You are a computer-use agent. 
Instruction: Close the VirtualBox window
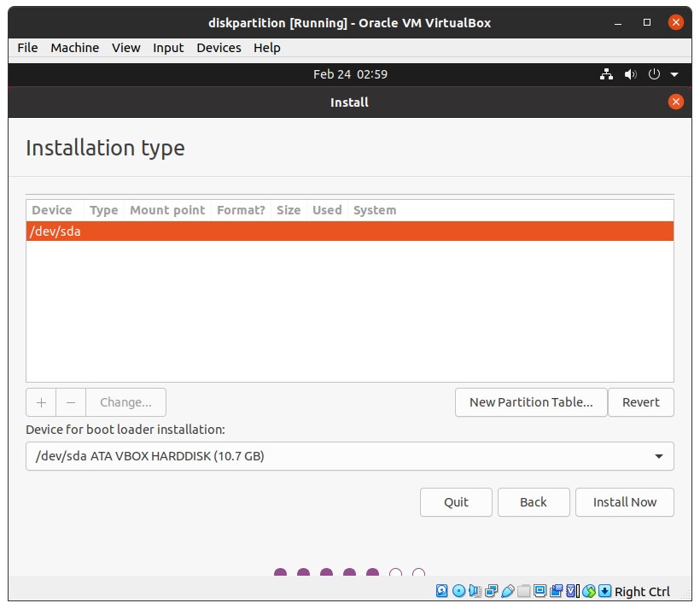(675, 22)
